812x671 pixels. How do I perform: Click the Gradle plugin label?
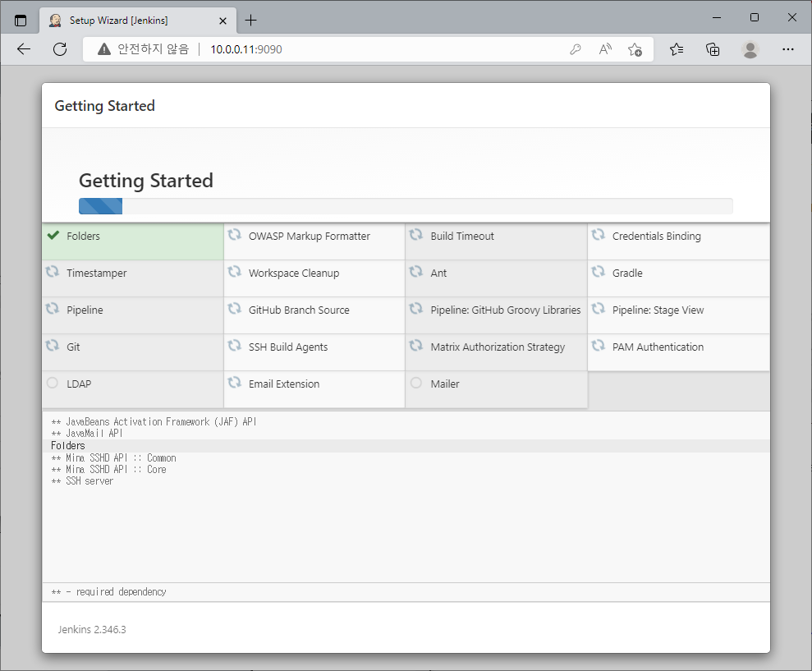click(627, 273)
